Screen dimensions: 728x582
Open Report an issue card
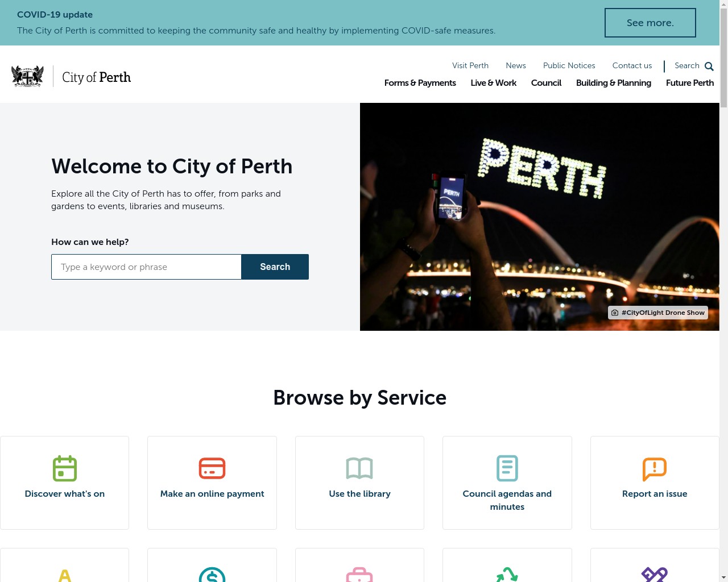pyautogui.click(x=655, y=483)
